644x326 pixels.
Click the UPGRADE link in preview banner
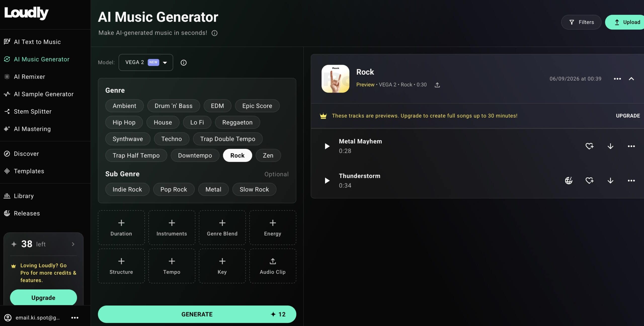[x=628, y=116]
